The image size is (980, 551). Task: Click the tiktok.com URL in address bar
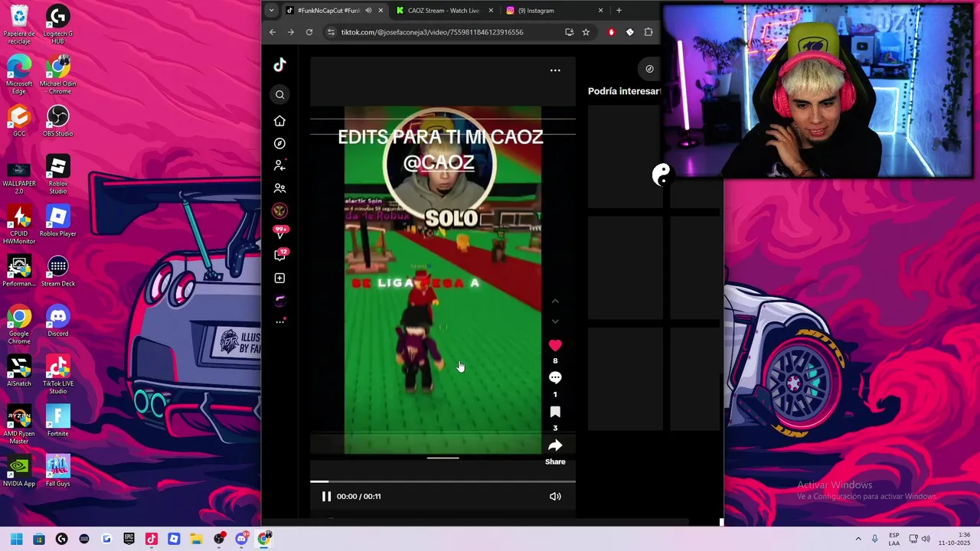[432, 32]
